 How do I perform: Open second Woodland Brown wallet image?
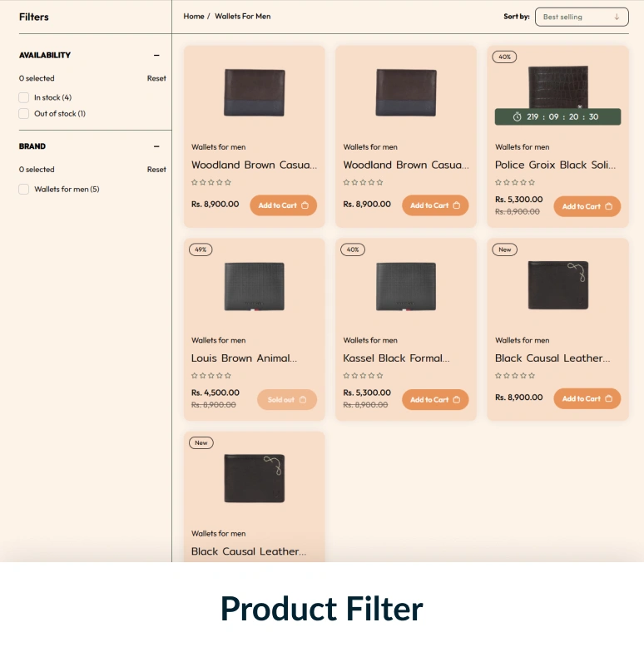[406, 93]
